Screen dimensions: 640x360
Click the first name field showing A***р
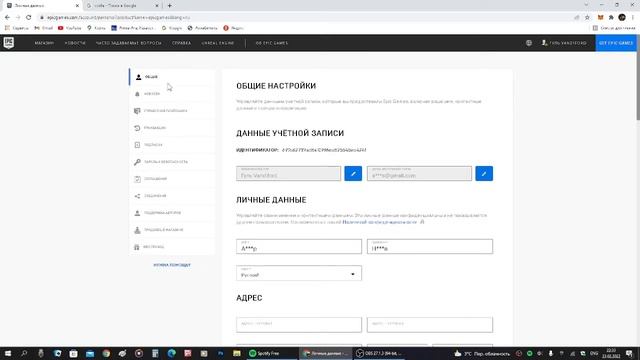click(x=299, y=247)
